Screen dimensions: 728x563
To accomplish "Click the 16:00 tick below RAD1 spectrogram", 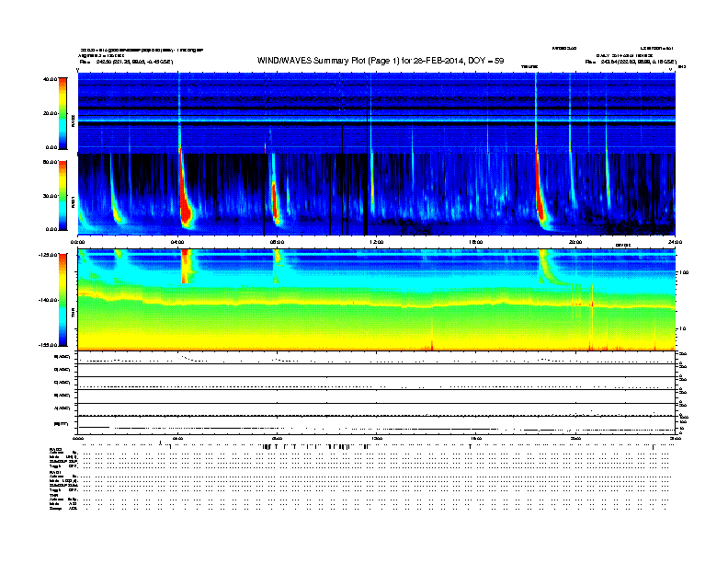I will point(476,242).
